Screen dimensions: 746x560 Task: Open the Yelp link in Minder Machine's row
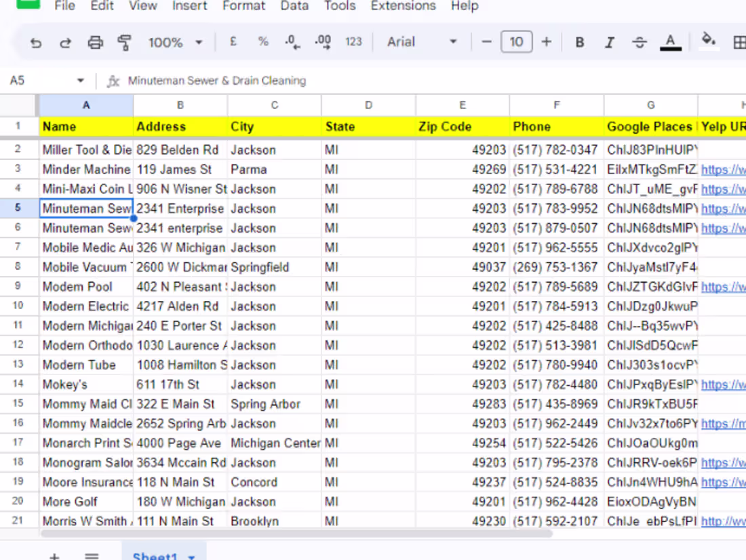pyautogui.click(x=723, y=169)
